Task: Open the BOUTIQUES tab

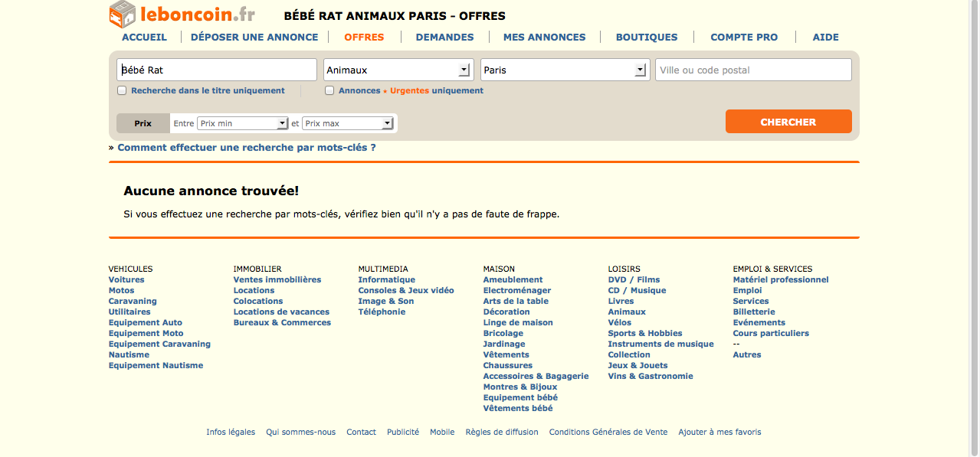Action: pyautogui.click(x=647, y=37)
